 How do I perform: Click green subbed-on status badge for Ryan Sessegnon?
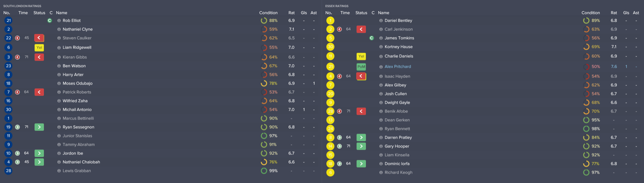pos(39,127)
